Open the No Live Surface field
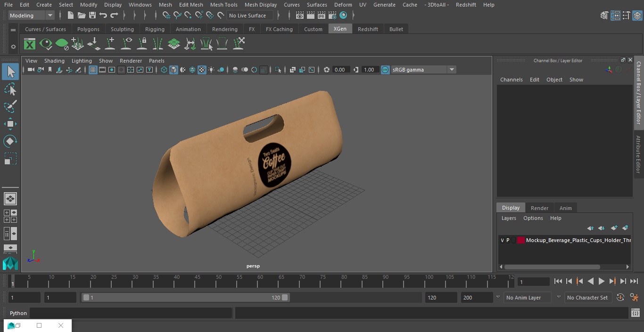The image size is (644, 332). [x=250, y=16]
